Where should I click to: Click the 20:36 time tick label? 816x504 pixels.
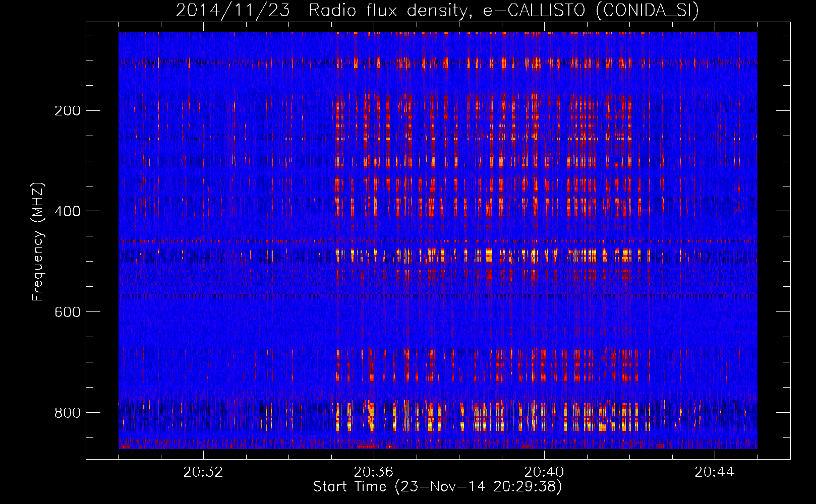pyautogui.click(x=374, y=472)
